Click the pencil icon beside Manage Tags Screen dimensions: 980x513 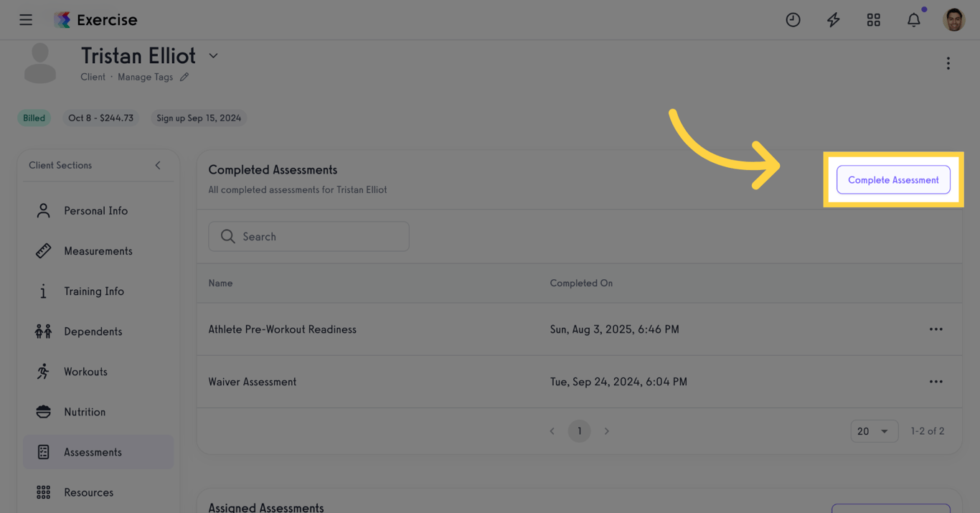(184, 77)
